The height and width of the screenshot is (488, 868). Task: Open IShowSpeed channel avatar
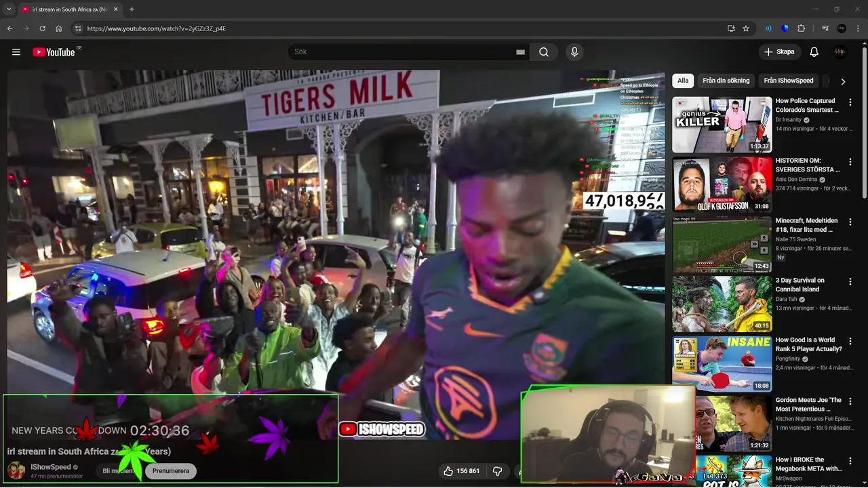pos(16,470)
